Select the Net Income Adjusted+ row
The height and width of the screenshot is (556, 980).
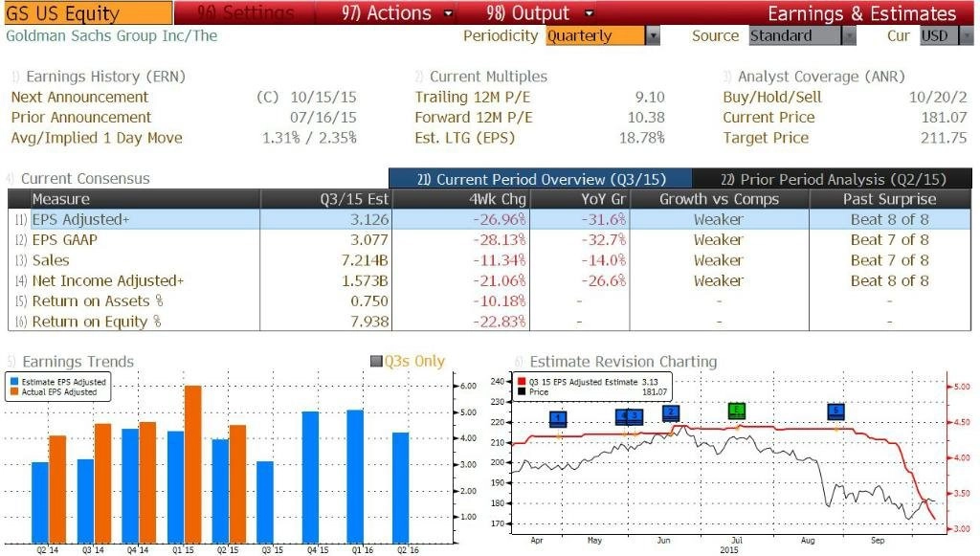click(x=489, y=281)
